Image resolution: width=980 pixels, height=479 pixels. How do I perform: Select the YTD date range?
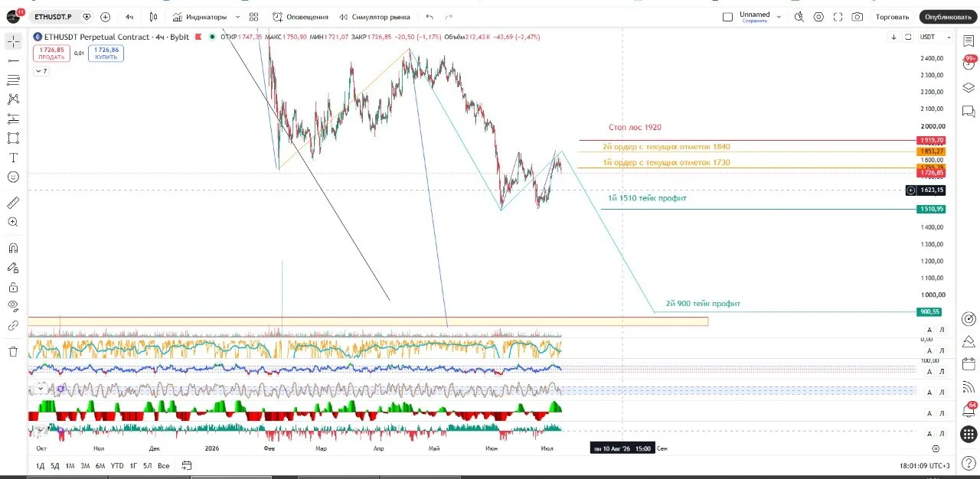pos(117,465)
